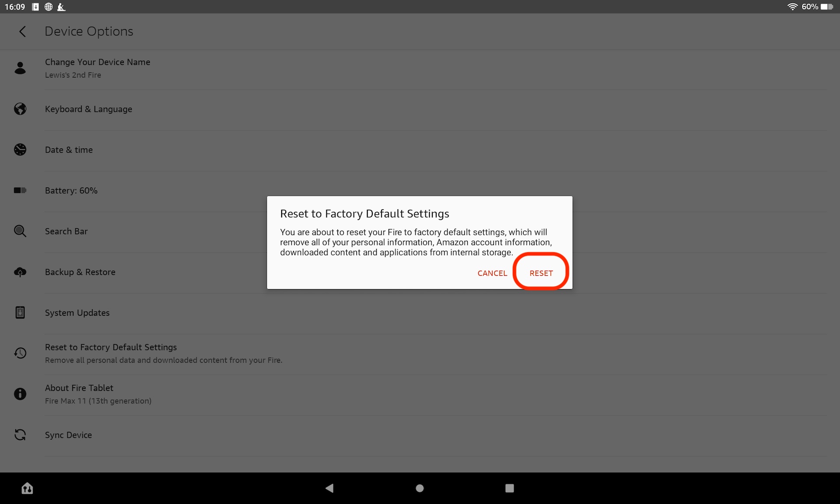Tap the globe icon next to Keyboard & Language
840x504 pixels.
click(x=20, y=109)
